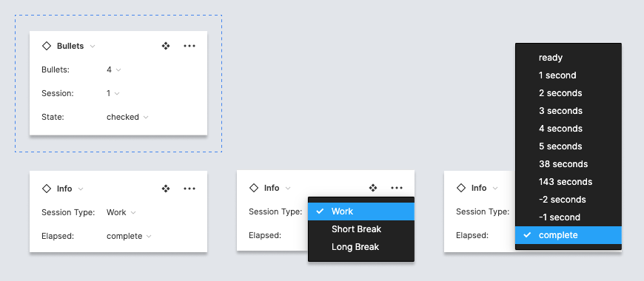Viewport: 644px width, 281px height.
Task: Open Session Type dropdown showing Work
Action: [x=121, y=212]
